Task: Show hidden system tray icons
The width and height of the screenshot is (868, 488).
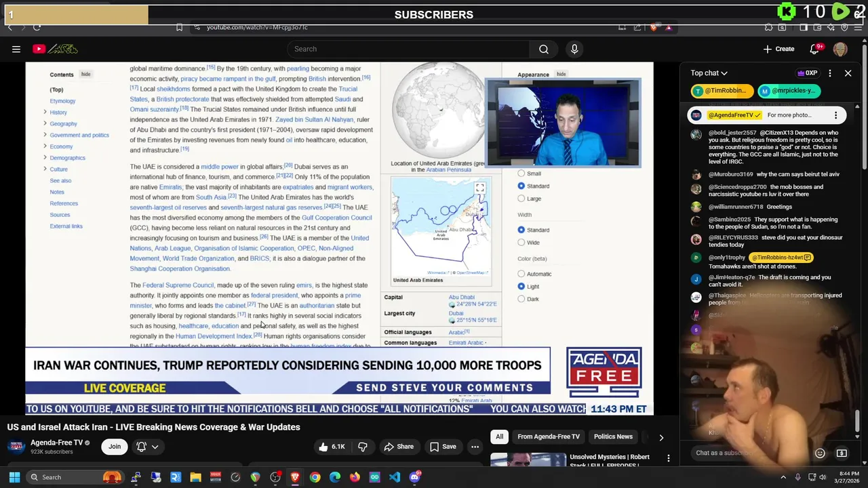Action: tap(783, 477)
